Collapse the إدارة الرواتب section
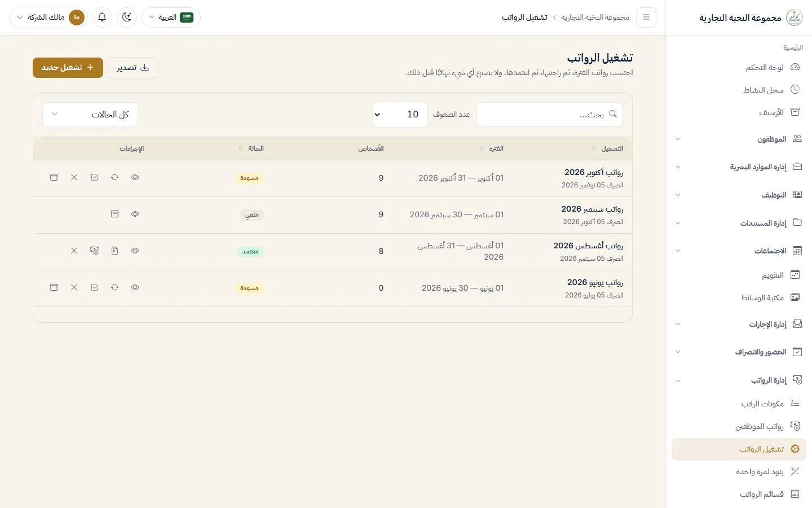 click(739, 380)
